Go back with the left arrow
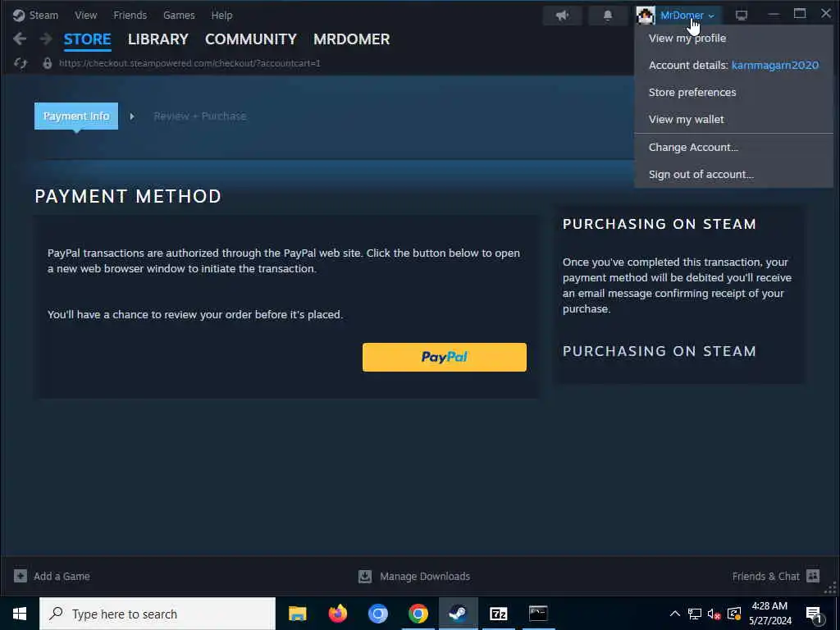The width and height of the screenshot is (840, 630). coord(20,39)
